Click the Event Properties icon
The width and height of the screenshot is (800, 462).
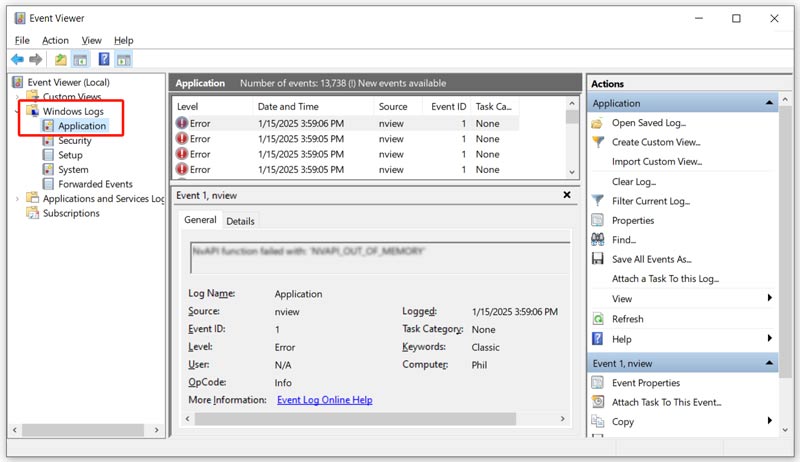click(598, 383)
